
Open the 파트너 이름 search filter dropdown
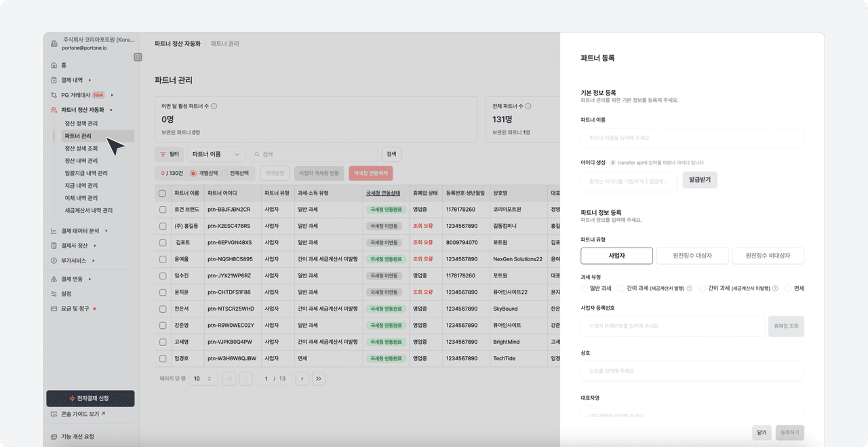coord(216,155)
